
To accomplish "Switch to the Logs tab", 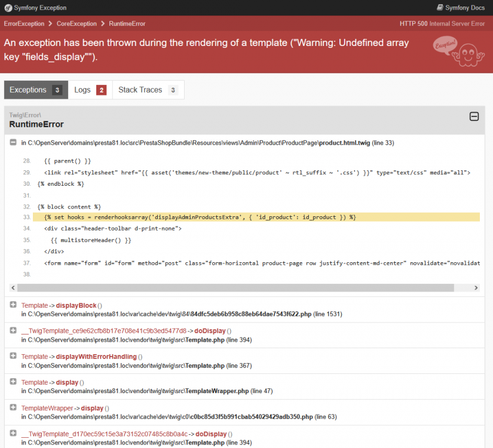I will click(82, 90).
